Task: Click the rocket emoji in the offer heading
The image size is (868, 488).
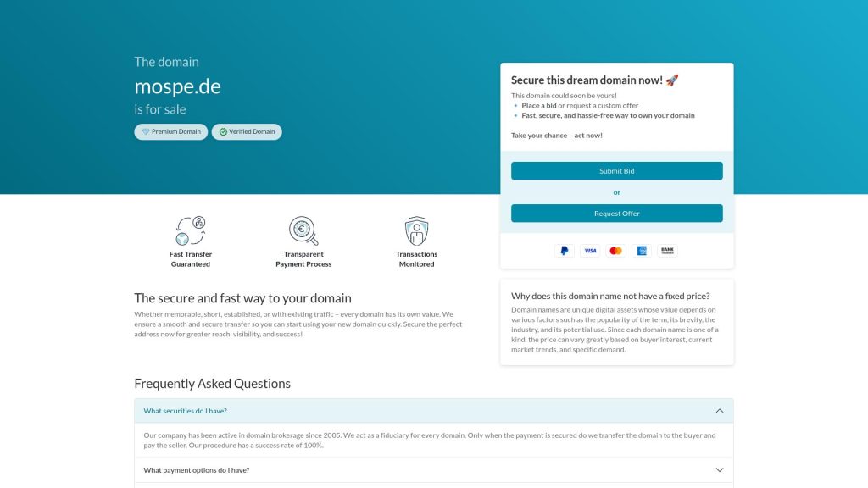Action: pos(672,80)
